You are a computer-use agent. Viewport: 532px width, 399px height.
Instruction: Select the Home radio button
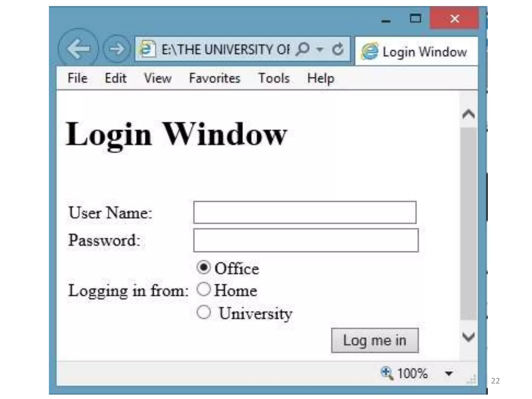tap(203, 289)
